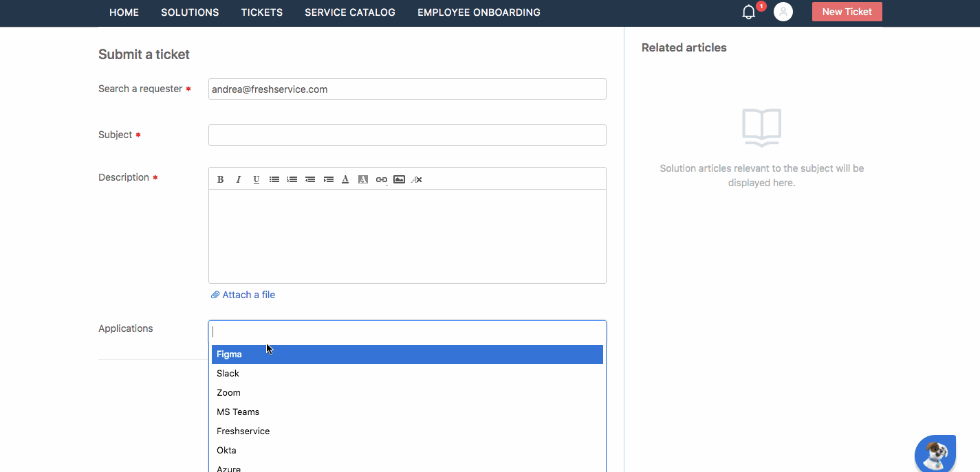Select Freshservice from the Applications list
The height and width of the screenshot is (472, 980).
(x=407, y=431)
